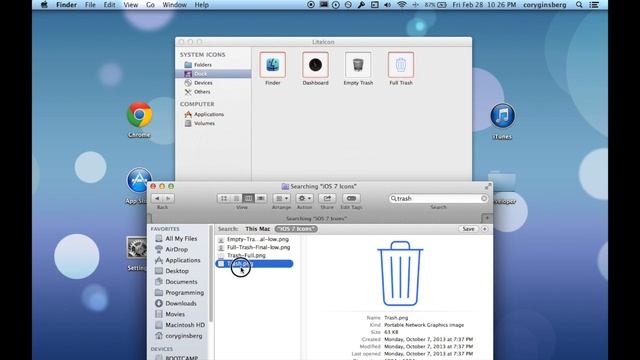
Task: Go back in Finder search window
Action: [x=157, y=198]
